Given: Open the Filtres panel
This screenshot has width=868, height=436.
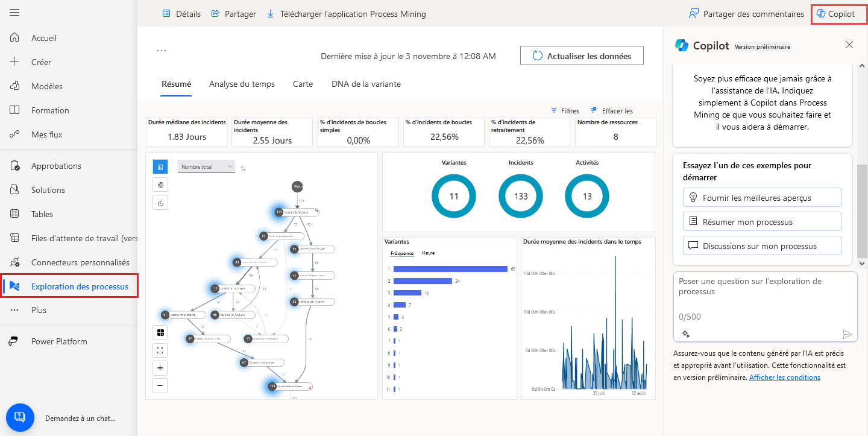Looking at the screenshot, I should pyautogui.click(x=565, y=111).
